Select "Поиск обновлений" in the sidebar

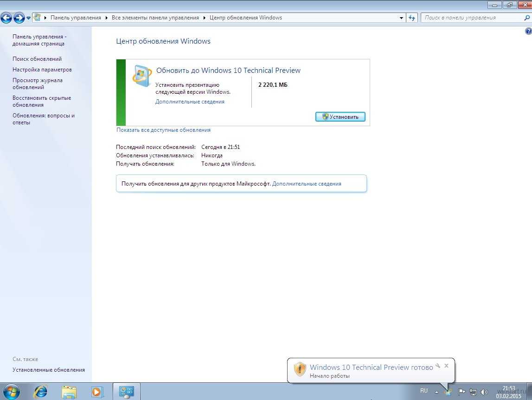37,59
